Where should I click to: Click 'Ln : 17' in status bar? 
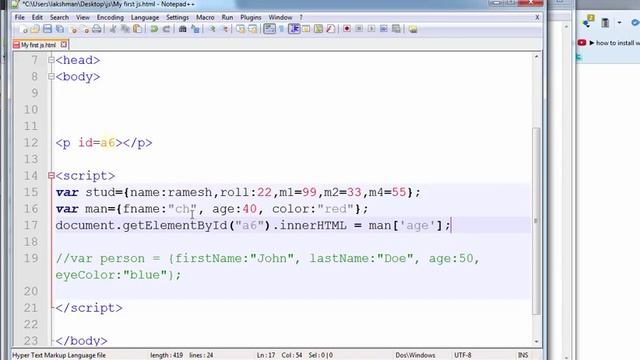tap(266, 355)
